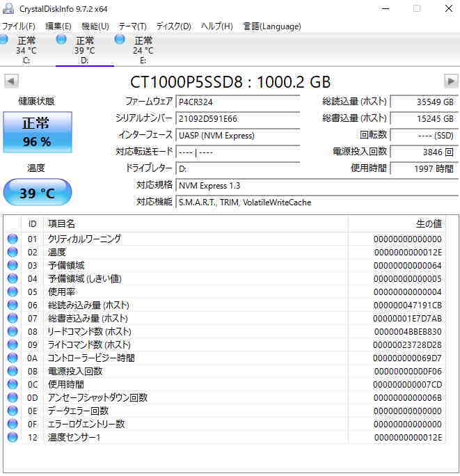Click blue status dot for ID 0A row
Image resolution: width=460 pixels, height=476 pixels.
pos(13,358)
